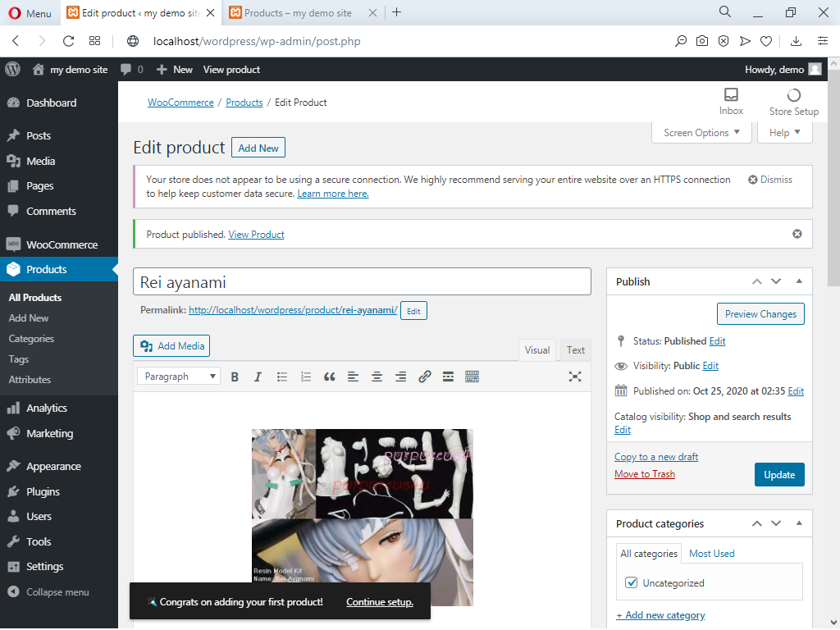Expand the Help panel

[785, 133]
